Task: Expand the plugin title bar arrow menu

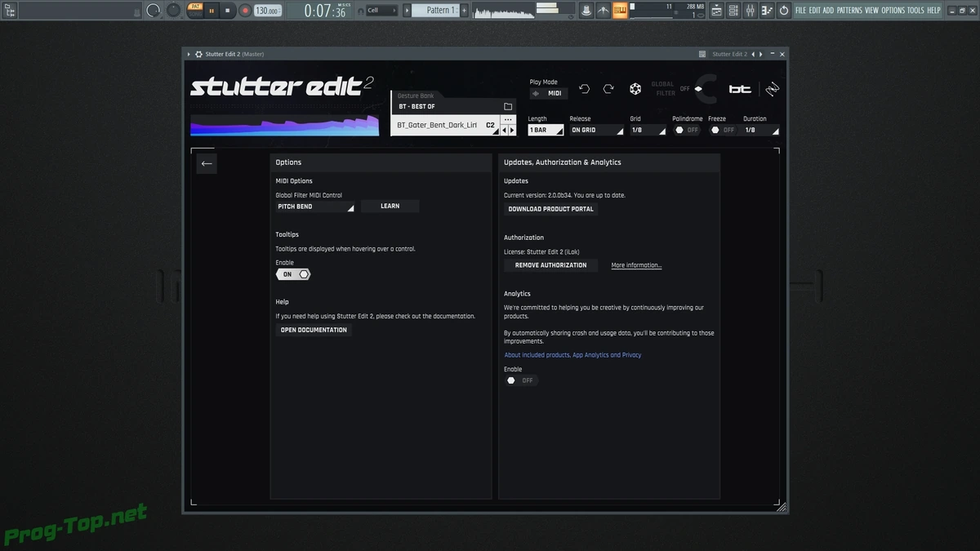Action: coord(189,54)
